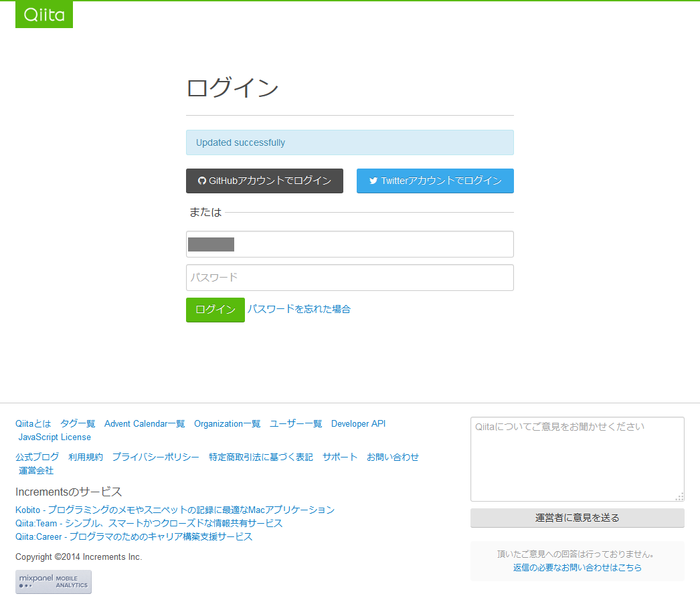This screenshot has width=700, height=608.
Task: Click the mixpanel Mobile Analytics badge
Action: click(x=54, y=582)
